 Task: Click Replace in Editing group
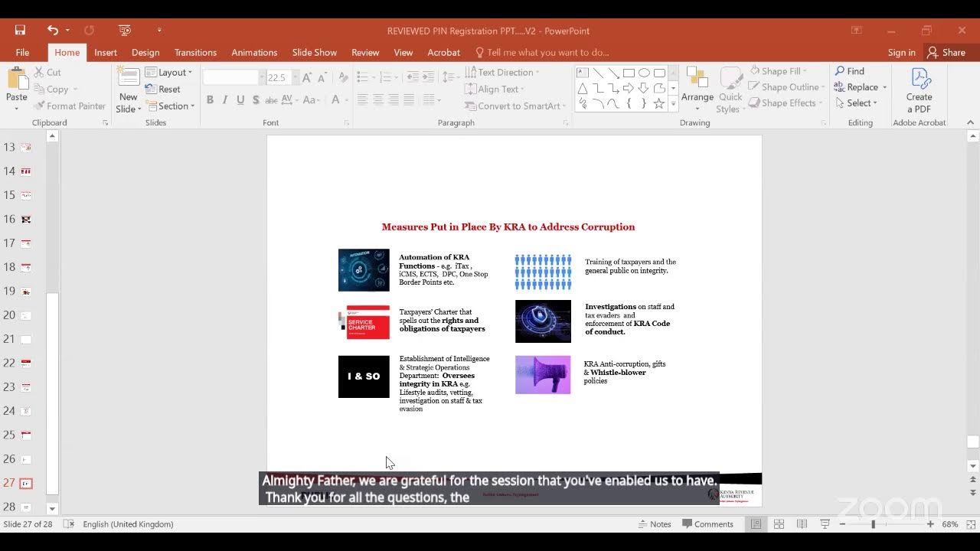click(861, 87)
